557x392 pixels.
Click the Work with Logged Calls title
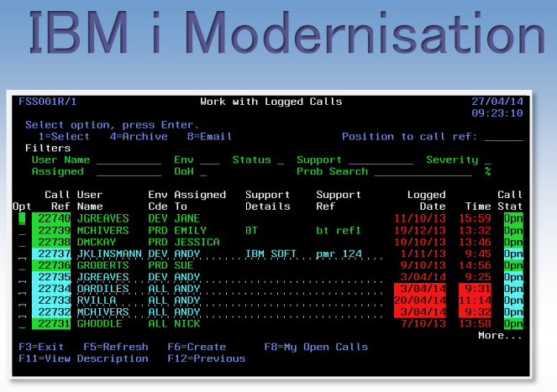271,102
